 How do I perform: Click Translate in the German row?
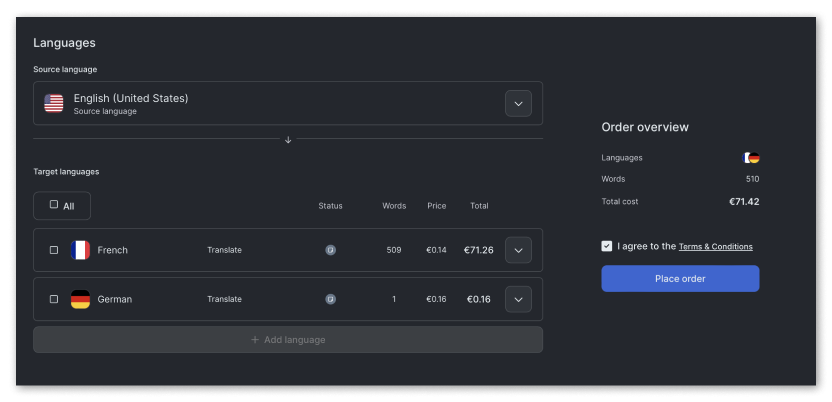tap(224, 299)
